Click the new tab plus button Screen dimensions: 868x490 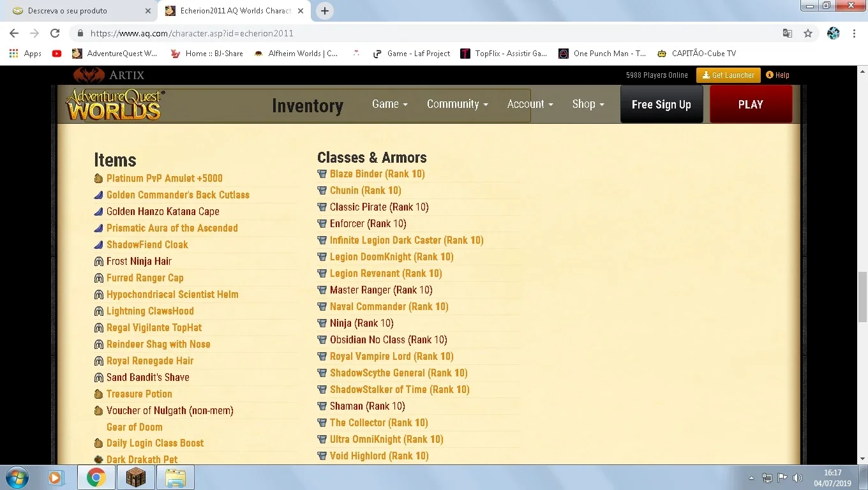tap(325, 11)
